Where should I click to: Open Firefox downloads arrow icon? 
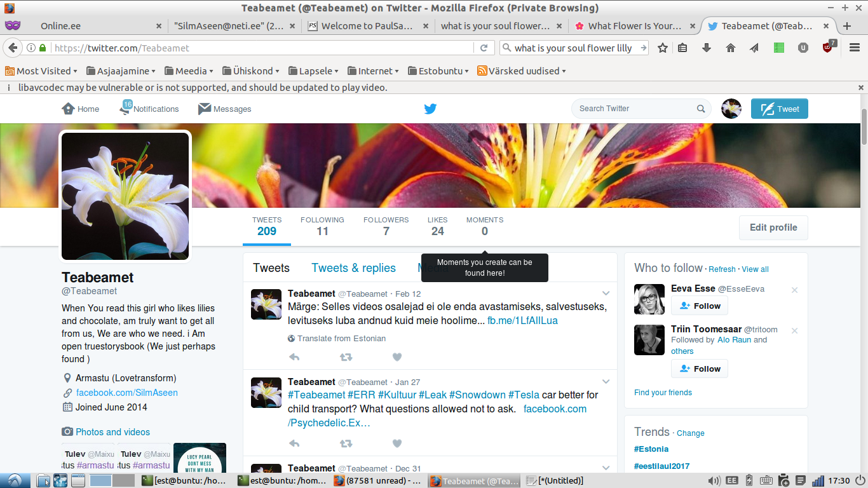click(707, 48)
